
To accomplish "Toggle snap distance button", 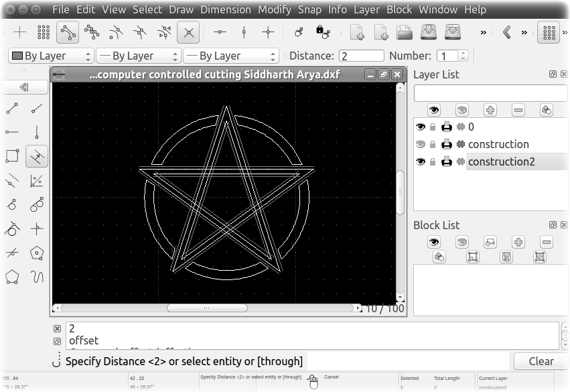I will pos(164,32).
